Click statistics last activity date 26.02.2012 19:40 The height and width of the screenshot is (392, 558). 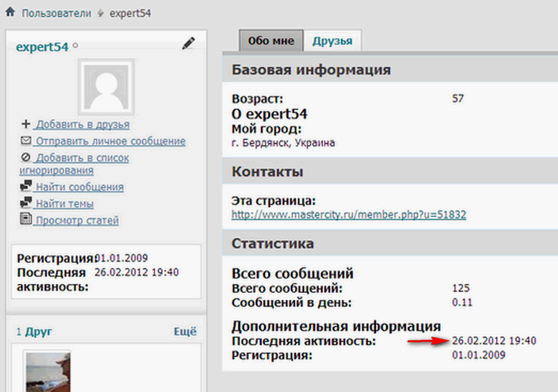494,341
